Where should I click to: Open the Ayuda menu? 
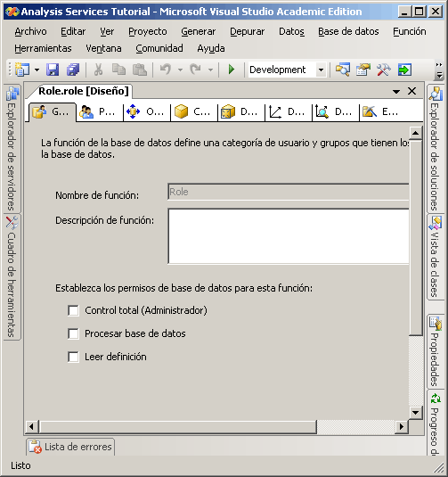click(x=211, y=48)
